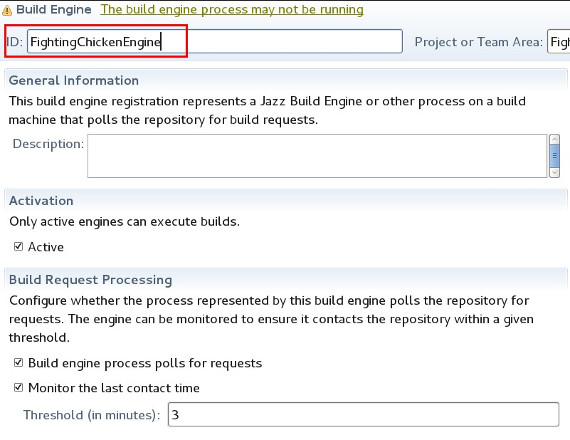The height and width of the screenshot is (440, 570).
Task: Click the Description scrollbar down arrow
Action: [554, 172]
